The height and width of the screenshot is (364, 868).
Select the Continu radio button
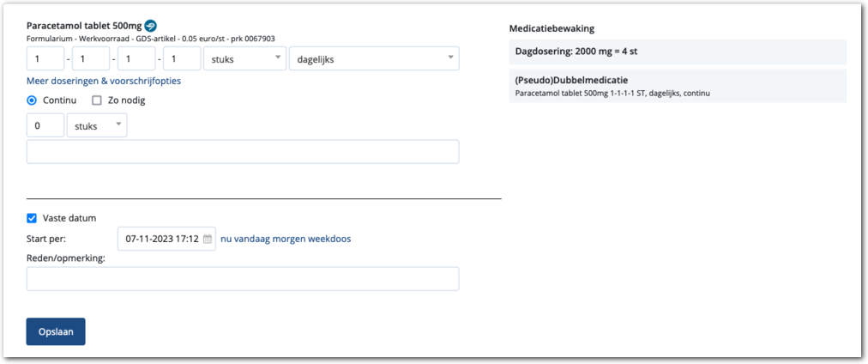(x=33, y=100)
